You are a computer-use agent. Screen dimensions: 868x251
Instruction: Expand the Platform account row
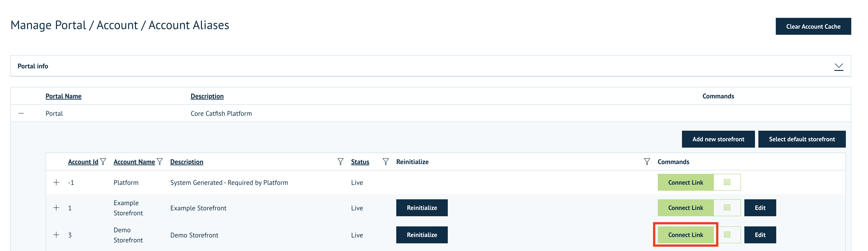click(56, 182)
